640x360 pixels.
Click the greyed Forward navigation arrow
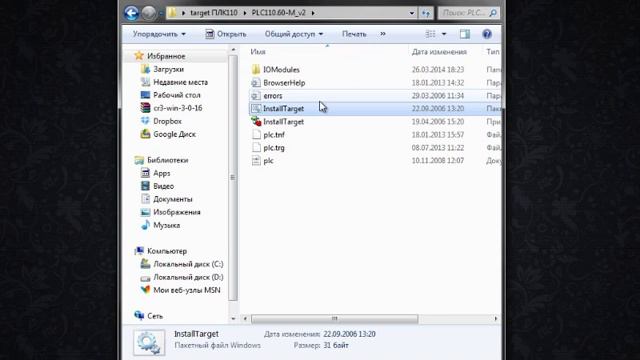149,13
